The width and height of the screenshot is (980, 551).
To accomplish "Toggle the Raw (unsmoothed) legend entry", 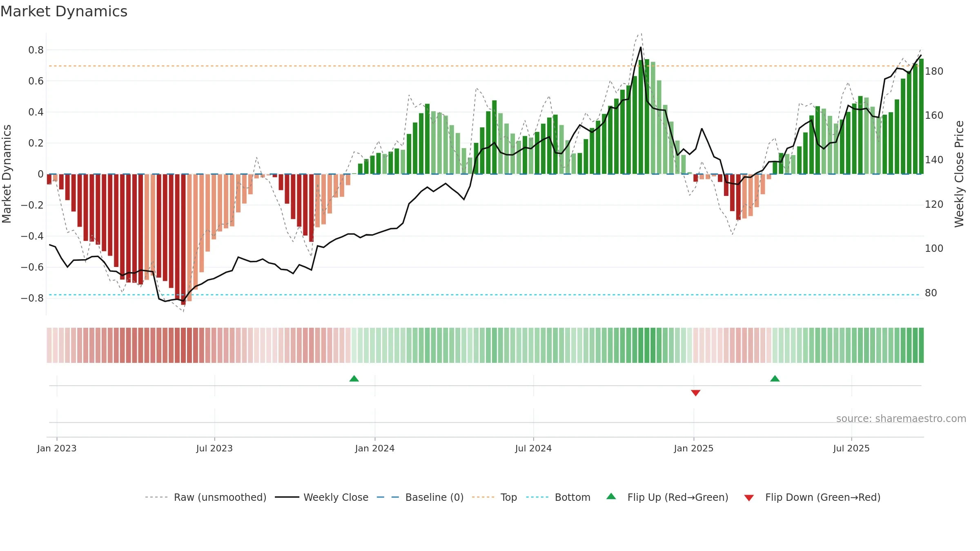I will coord(206,497).
